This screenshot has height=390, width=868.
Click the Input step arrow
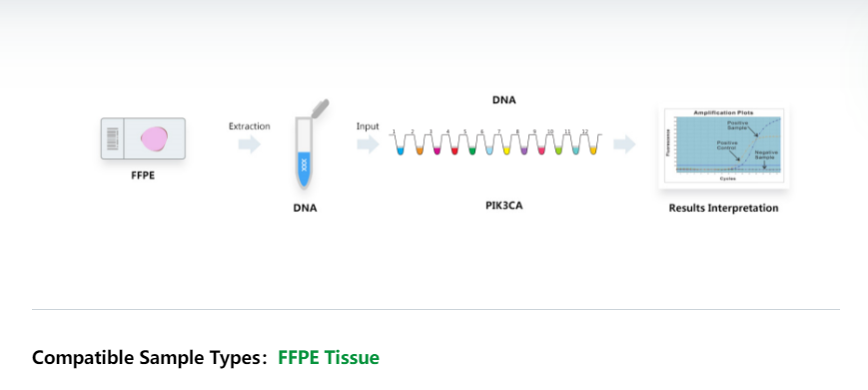(x=368, y=145)
